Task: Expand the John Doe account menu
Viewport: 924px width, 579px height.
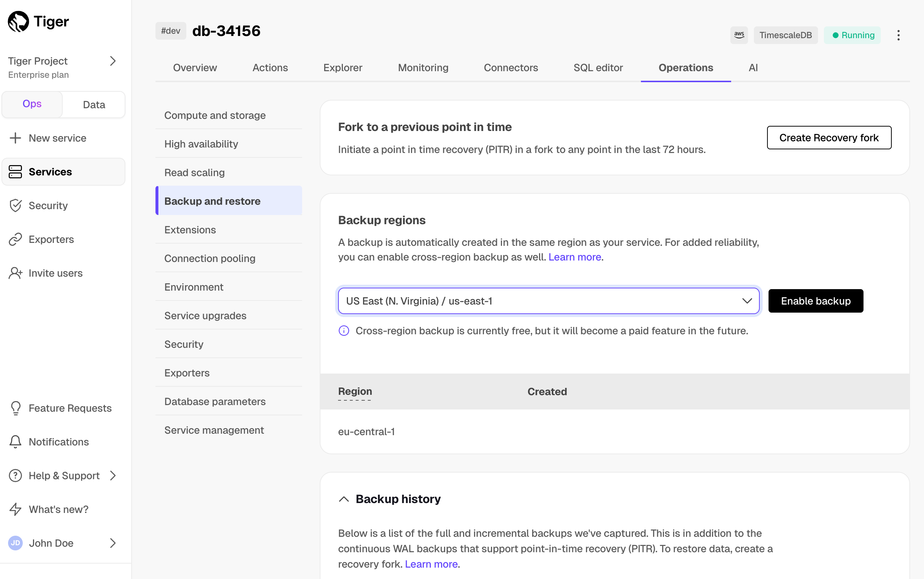Action: (113, 543)
